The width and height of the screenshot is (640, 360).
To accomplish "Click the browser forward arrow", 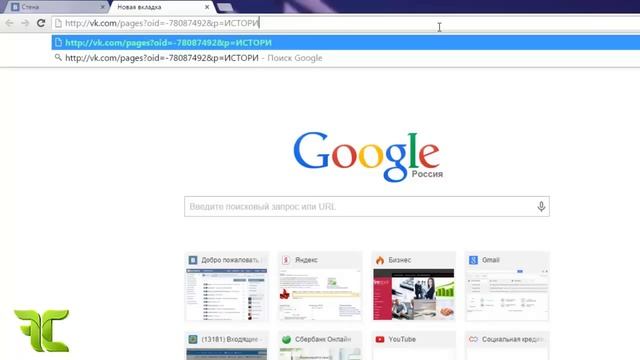I will click(x=25, y=23).
